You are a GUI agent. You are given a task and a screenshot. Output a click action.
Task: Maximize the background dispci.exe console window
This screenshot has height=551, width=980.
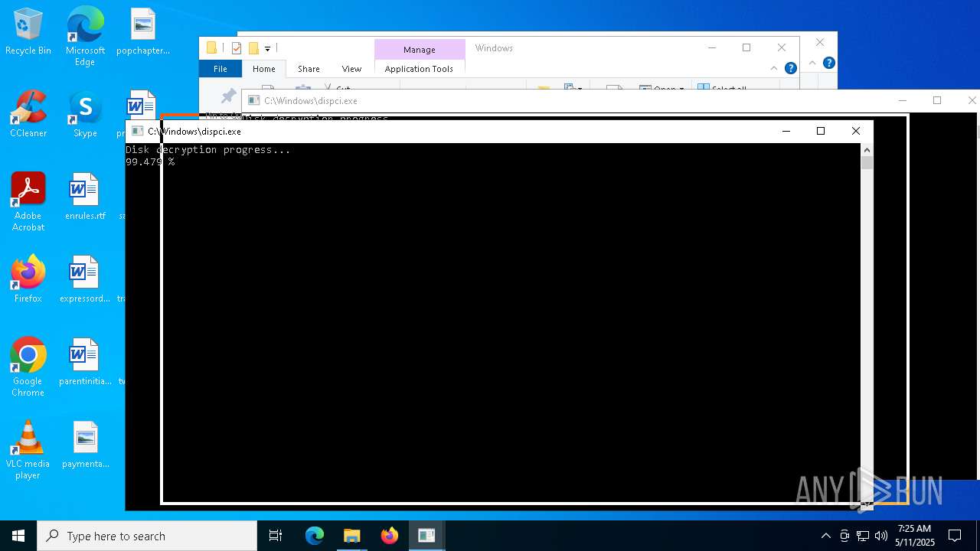click(937, 100)
